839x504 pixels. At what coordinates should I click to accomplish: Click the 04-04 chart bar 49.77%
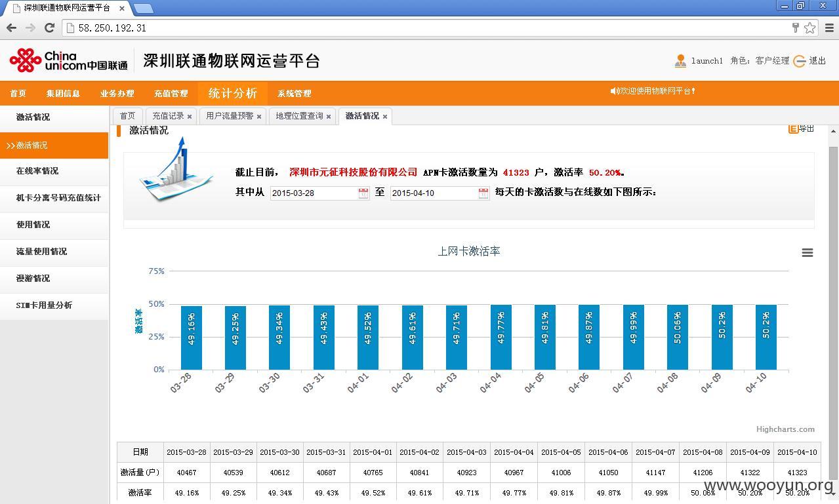pyautogui.click(x=501, y=338)
